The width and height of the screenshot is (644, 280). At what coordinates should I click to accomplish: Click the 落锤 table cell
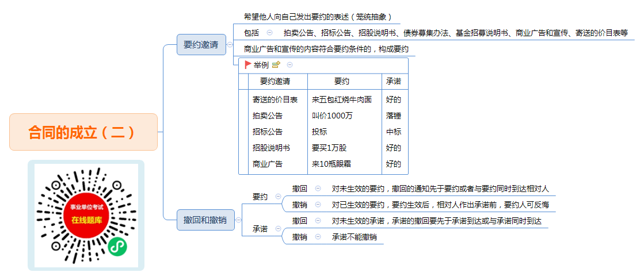pyautogui.click(x=394, y=116)
